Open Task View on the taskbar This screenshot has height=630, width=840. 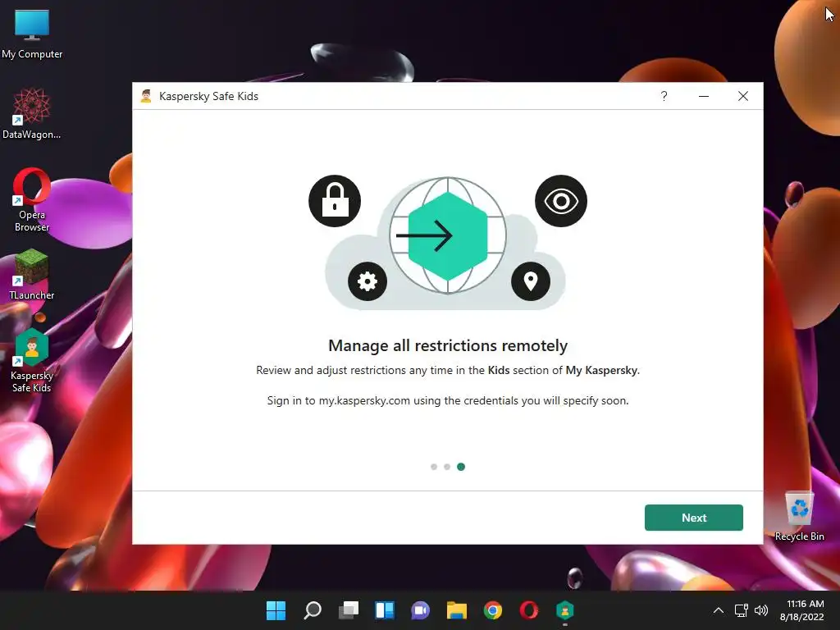click(348, 610)
